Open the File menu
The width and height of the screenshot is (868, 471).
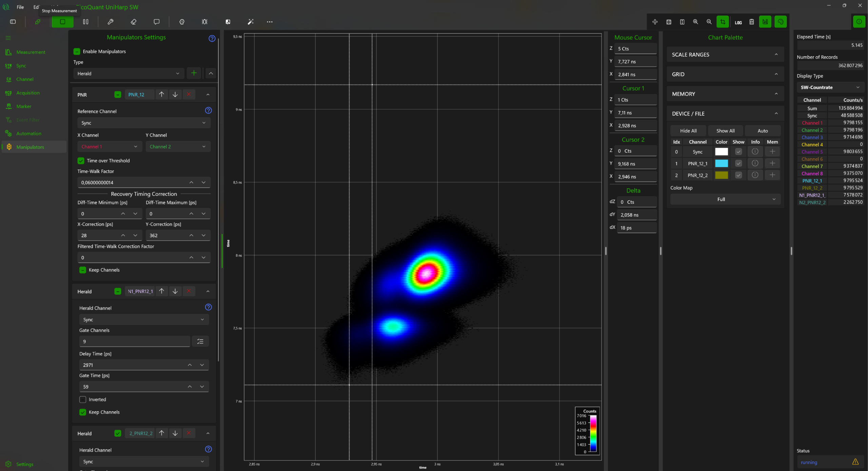pyautogui.click(x=20, y=7)
